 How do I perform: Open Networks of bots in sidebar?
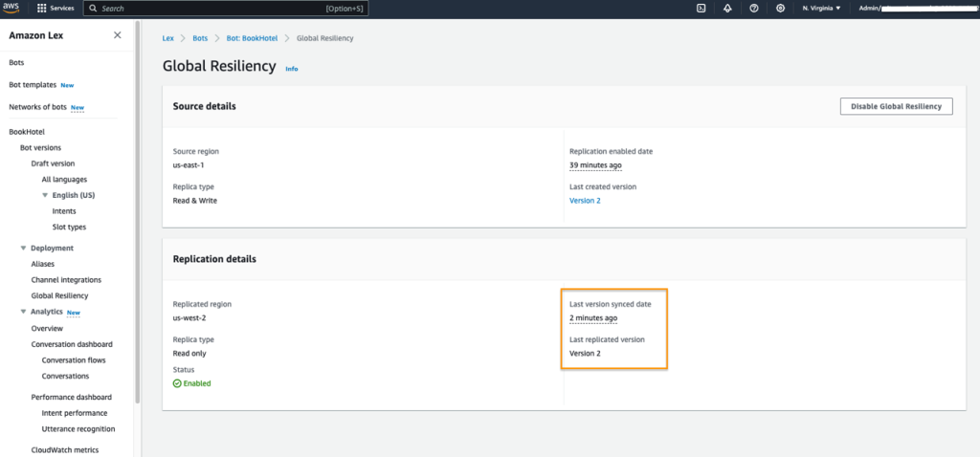(37, 107)
